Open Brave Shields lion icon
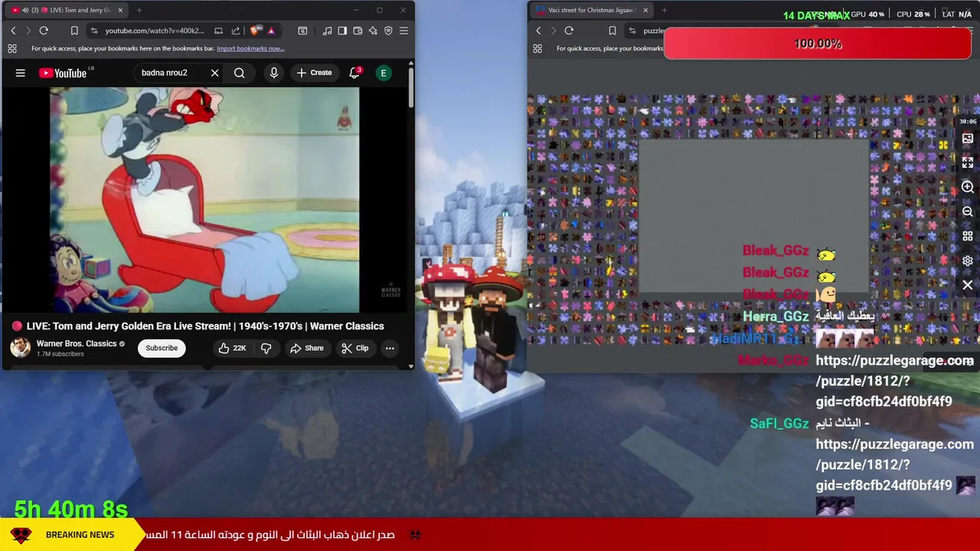 tap(255, 31)
